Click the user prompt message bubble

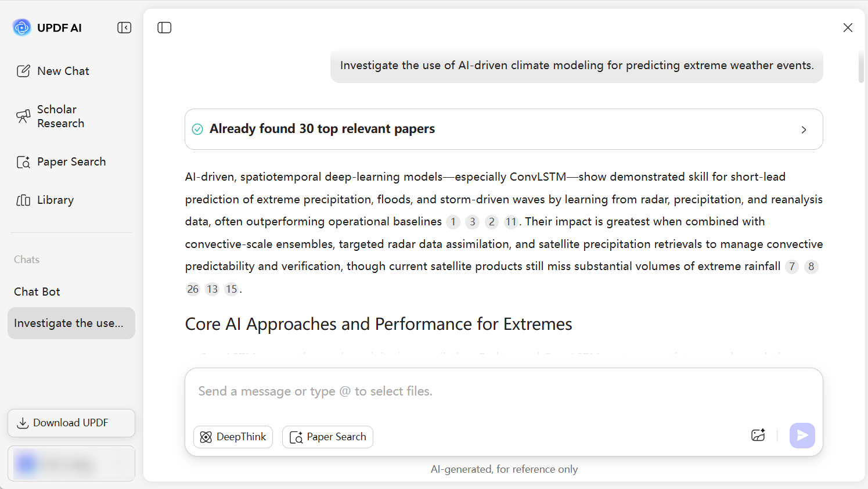(577, 66)
